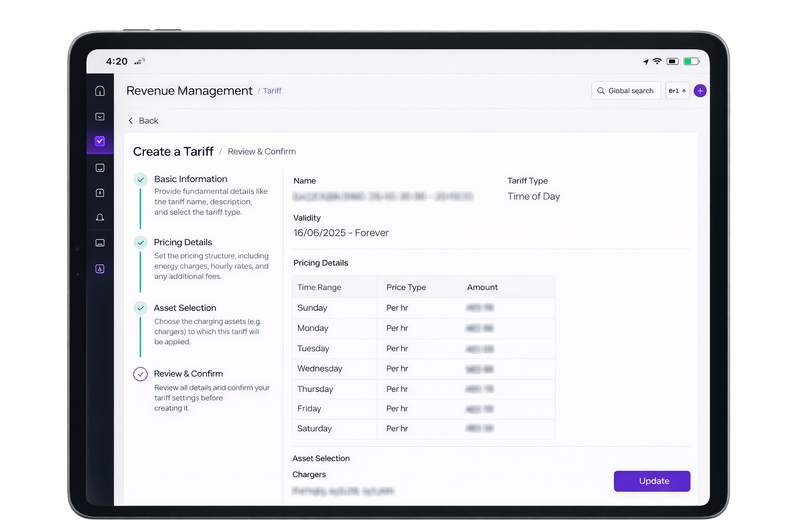Click the green battery icon in status bar
798x532 pixels.
690,61
